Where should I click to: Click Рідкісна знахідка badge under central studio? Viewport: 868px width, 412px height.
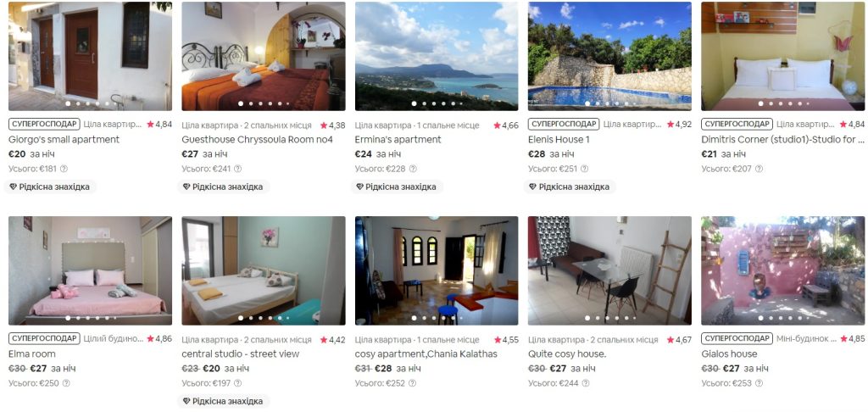pos(223,401)
